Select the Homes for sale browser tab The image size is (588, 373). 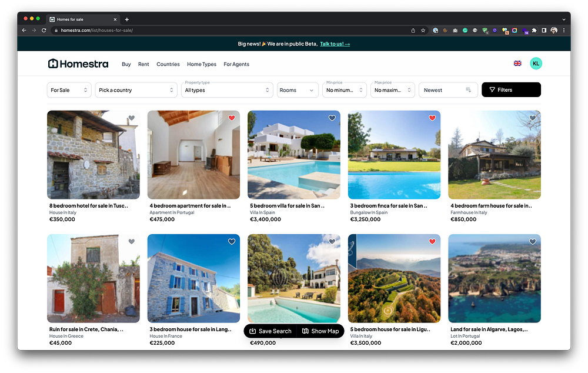(83, 19)
